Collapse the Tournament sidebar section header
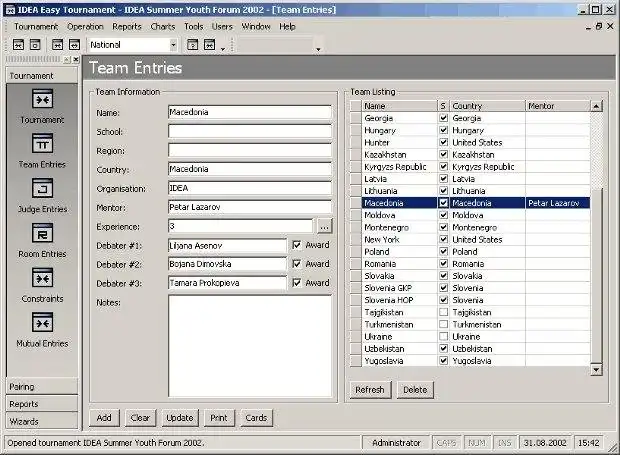This screenshot has width=620, height=455. tap(42, 76)
